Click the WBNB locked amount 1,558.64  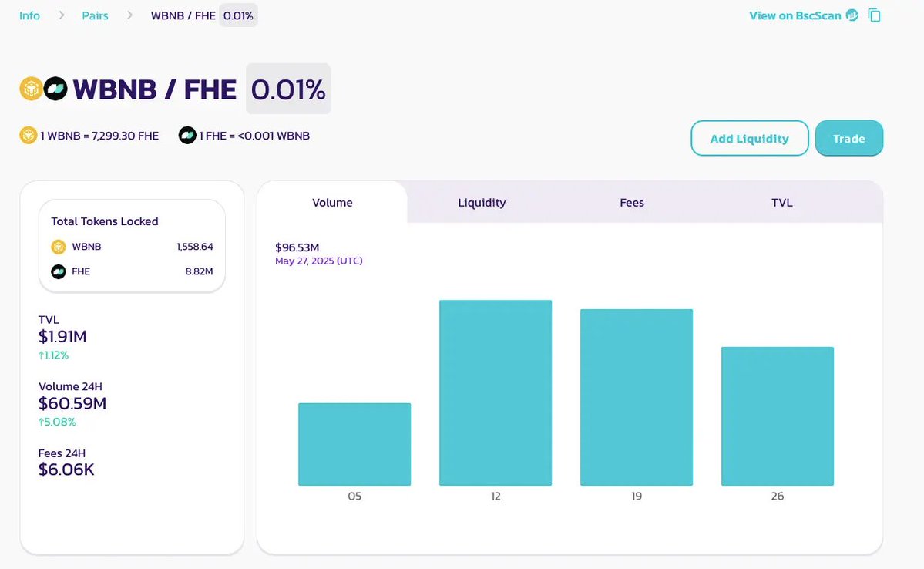click(195, 247)
